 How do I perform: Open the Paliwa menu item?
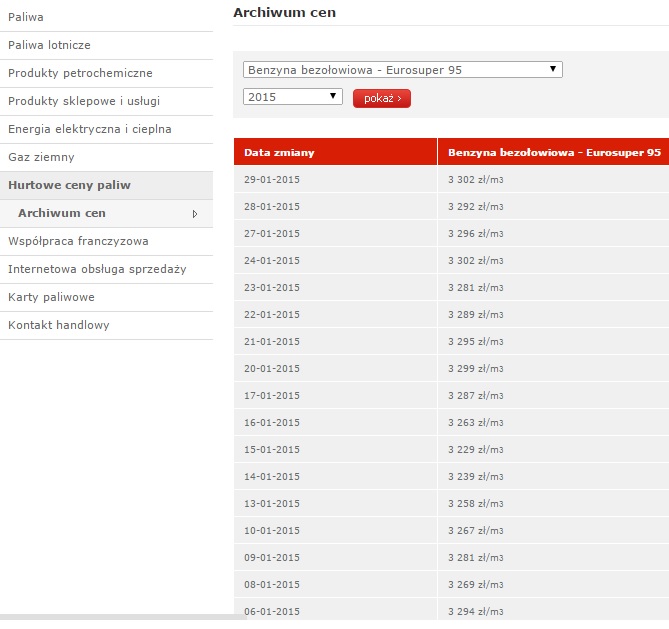[x=26, y=17]
